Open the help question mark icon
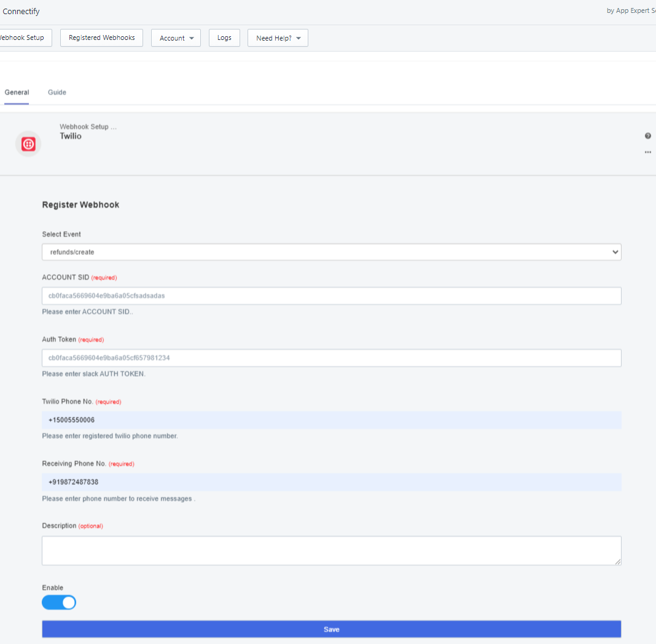This screenshot has height=644, width=656. click(x=647, y=136)
